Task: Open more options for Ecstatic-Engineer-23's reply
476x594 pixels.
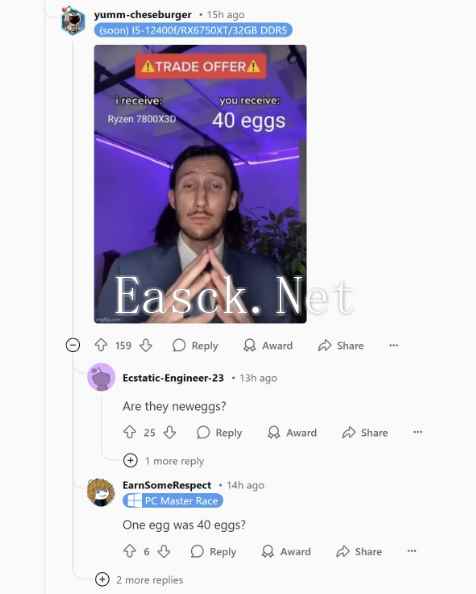Action: (418, 432)
